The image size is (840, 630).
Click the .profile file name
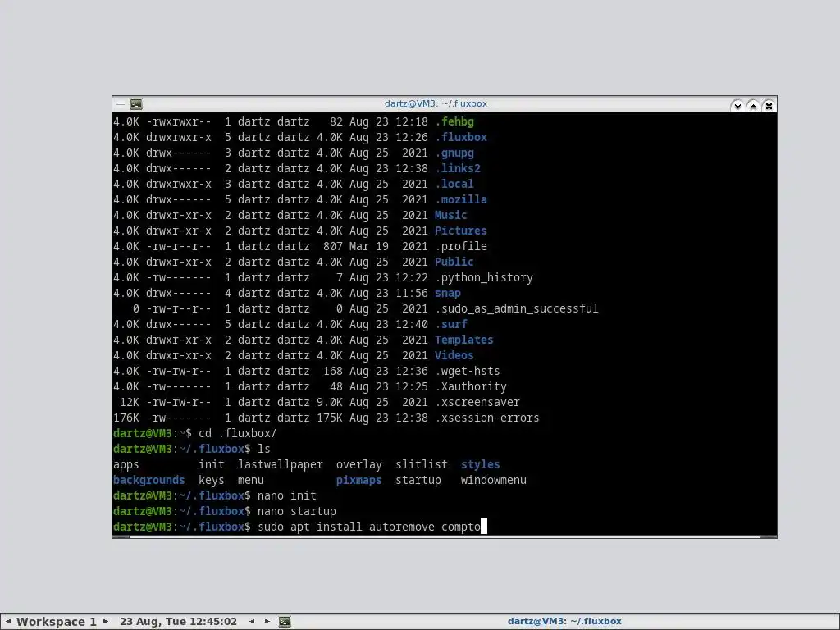click(x=461, y=246)
